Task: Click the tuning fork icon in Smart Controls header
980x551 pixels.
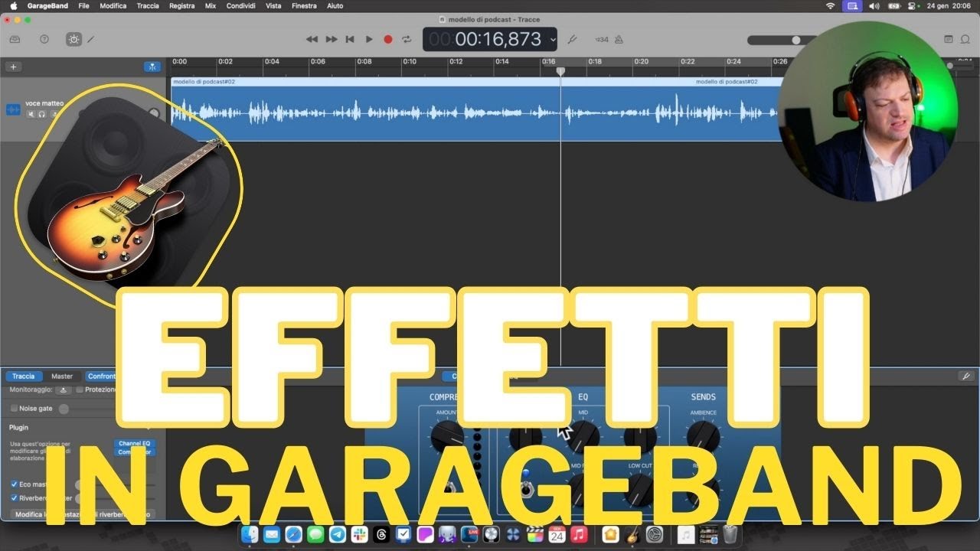Action: 966,376
